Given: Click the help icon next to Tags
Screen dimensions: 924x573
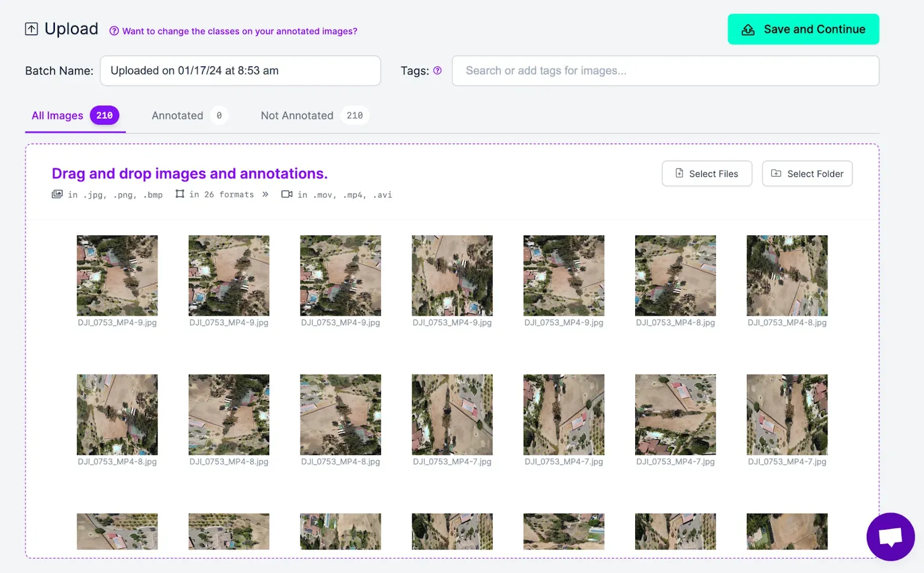Looking at the screenshot, I should pos(437,70).
